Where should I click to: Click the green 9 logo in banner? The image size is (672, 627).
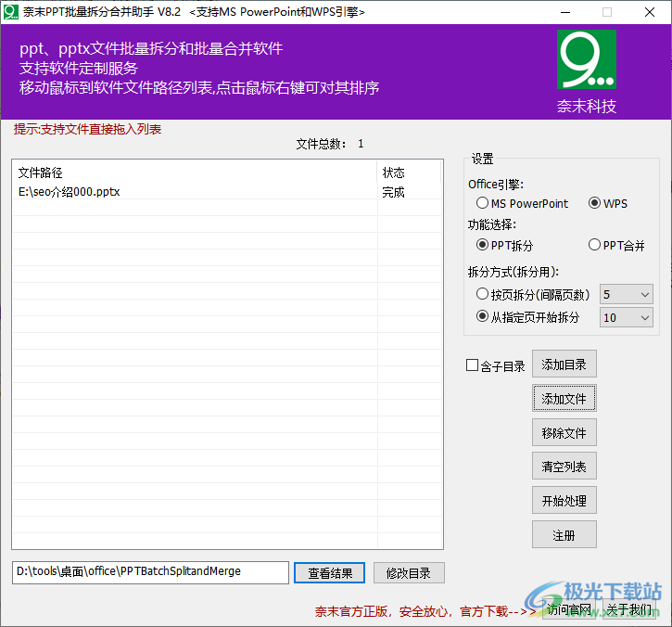[x=587, y=59]
